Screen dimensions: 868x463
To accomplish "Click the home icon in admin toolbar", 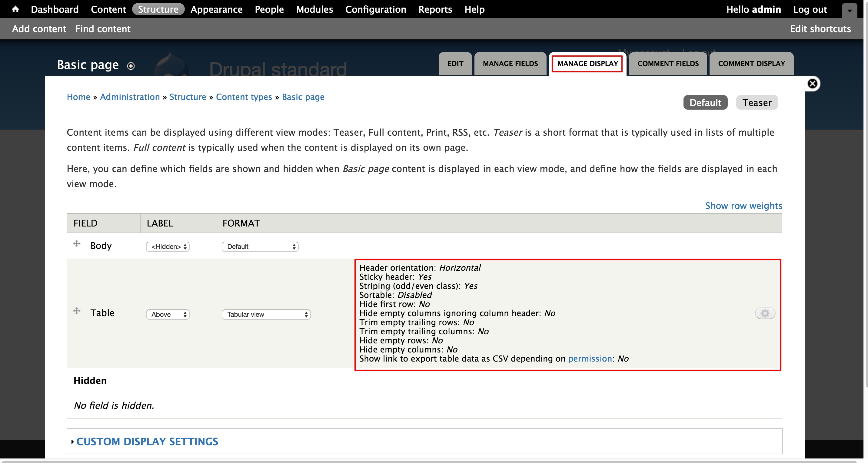I will click(x=15, y=9).
